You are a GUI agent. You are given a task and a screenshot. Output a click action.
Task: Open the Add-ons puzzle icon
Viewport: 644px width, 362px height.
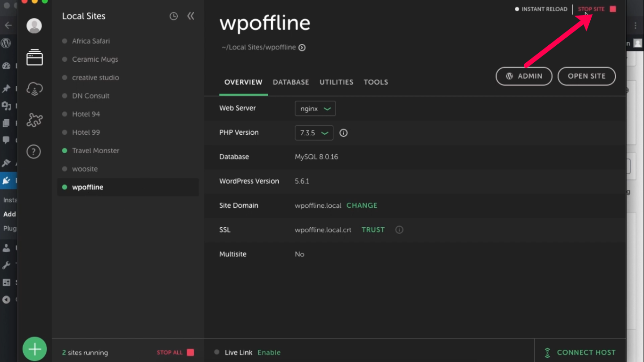pos(34,120)
